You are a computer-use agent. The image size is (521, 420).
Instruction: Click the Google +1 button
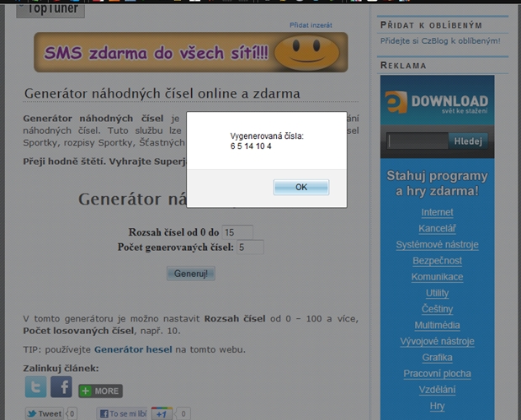[x=162, y=413]
